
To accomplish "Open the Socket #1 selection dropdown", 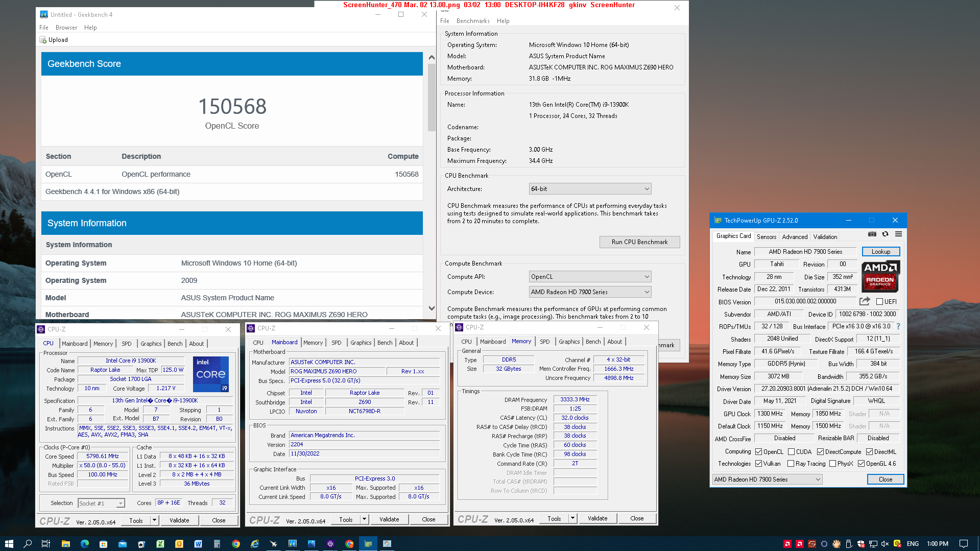I will 101,504.
